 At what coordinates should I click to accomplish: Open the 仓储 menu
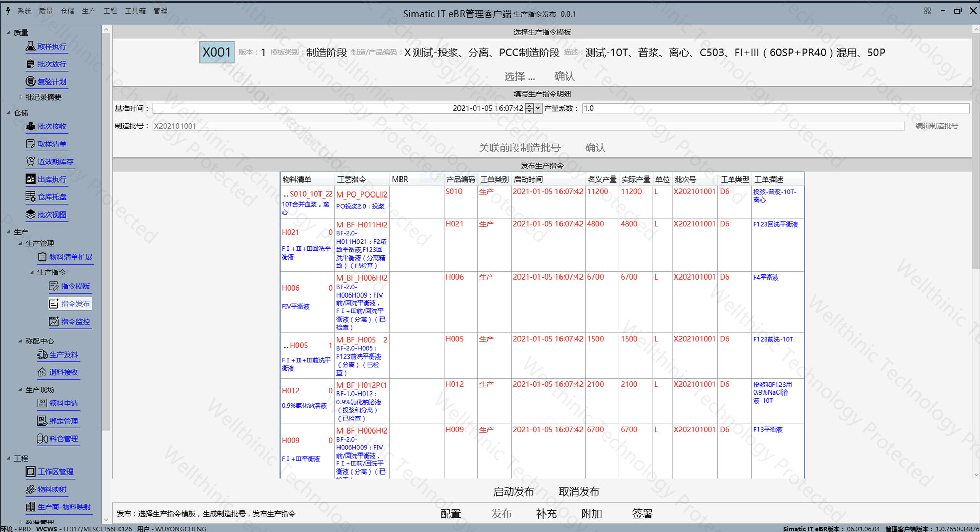pos(67,11)
